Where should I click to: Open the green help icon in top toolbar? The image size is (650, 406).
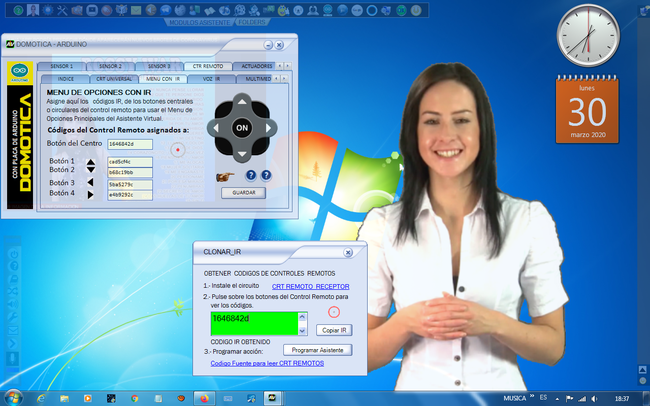tap(18, 10)
